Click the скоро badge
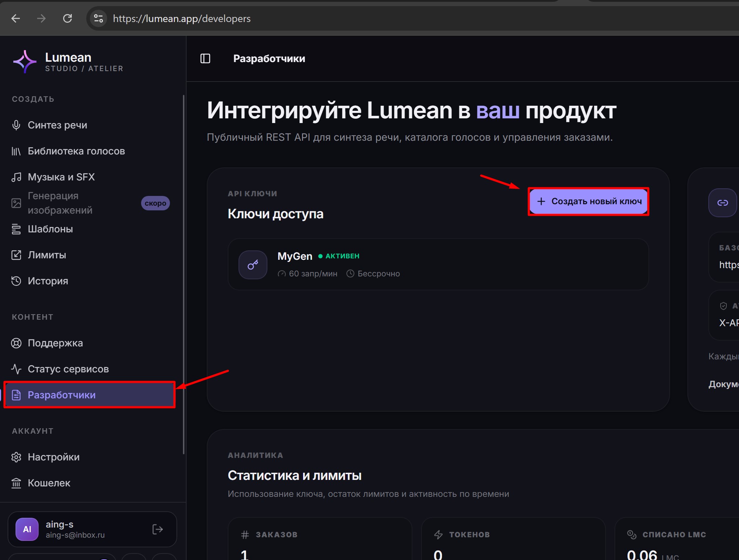 [155, 203]
